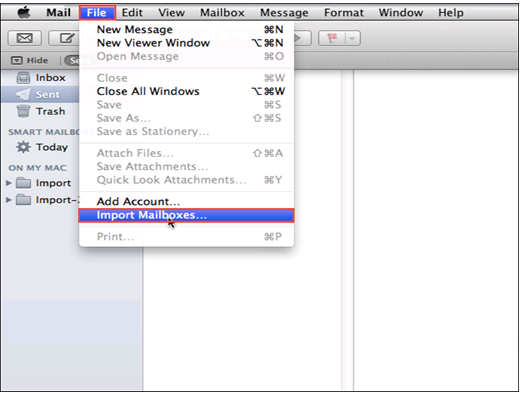Open the Message menu
Image resolution: width=523 pixels, height=393 pixels.
coord(284,13)
